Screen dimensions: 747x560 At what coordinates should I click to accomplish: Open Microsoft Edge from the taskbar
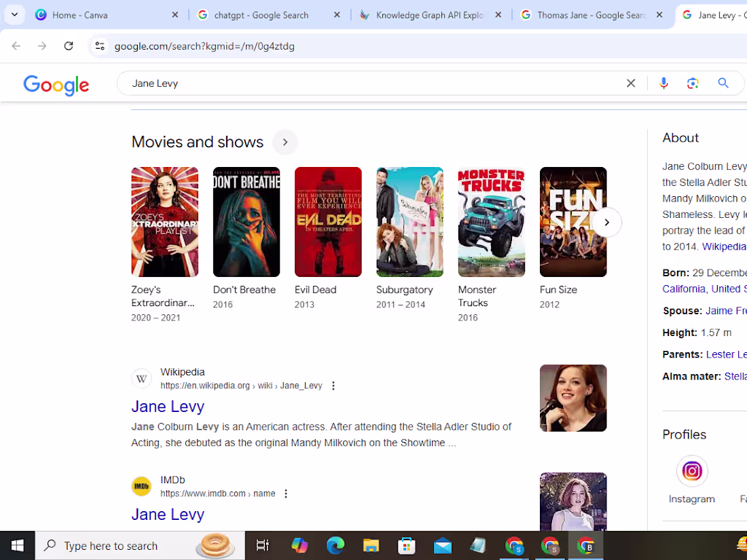[335, 545]
